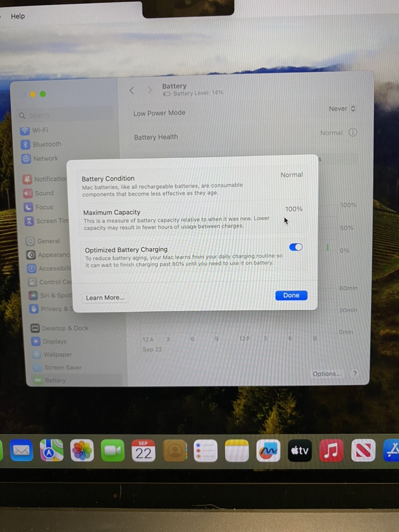Image resolution: width=399 pixels, height=532 pixels.
Task: Open Desktop & Dock settings
Action: pyautogui.click(x=60, y=328)
